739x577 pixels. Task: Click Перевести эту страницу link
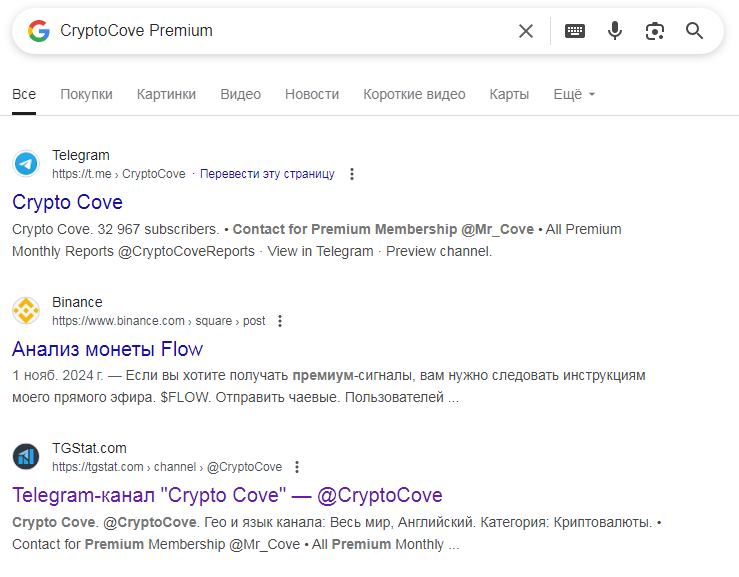(x=267, y=174)
